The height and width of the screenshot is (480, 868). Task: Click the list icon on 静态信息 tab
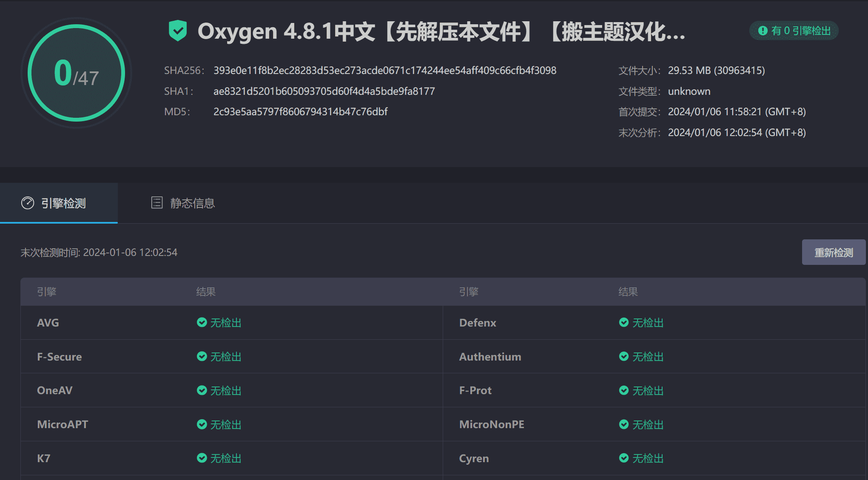(x=157, y=203)
